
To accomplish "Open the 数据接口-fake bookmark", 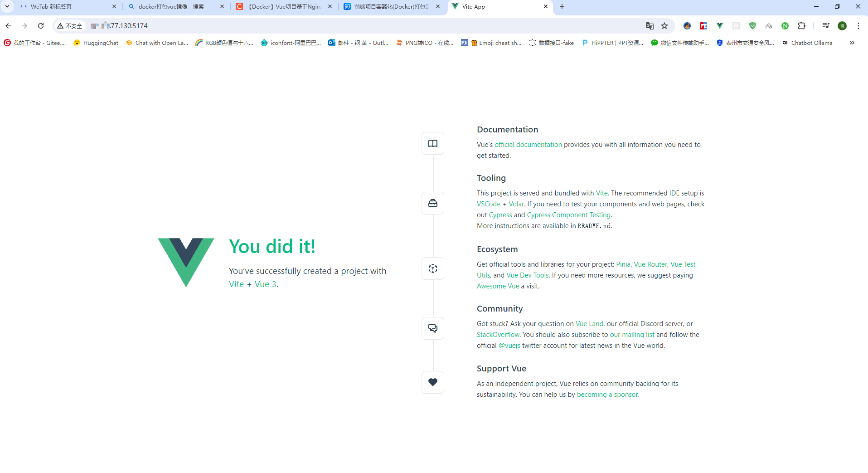I will point(552,43).
